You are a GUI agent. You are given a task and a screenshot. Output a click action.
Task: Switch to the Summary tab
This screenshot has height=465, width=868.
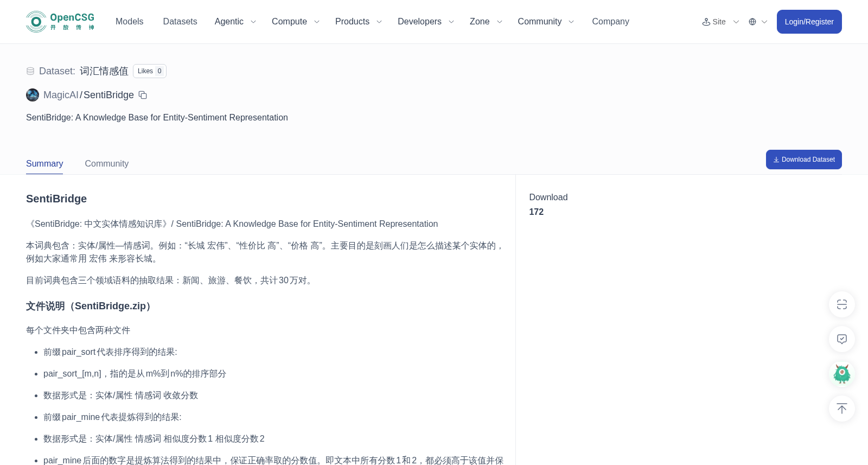(x=44, y=163)
